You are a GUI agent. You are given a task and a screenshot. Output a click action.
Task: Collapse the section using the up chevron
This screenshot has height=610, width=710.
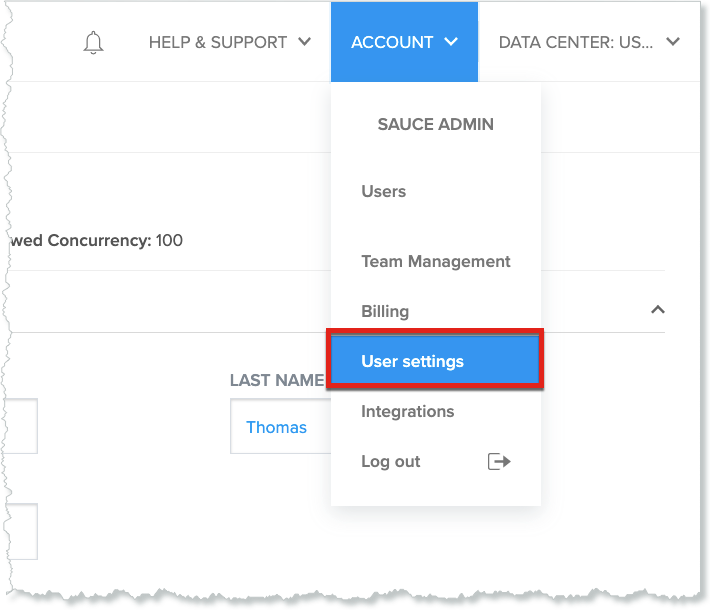657,310
